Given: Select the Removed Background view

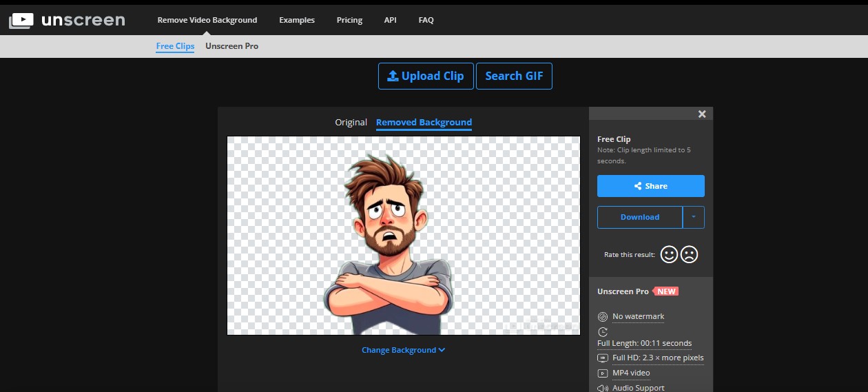Looking at the screenshot, I should 424,123.
